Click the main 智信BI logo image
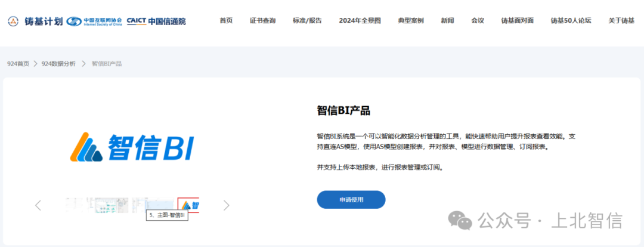Image resolution: width=644 pixels, height=247 pixels. coord(132,147)
